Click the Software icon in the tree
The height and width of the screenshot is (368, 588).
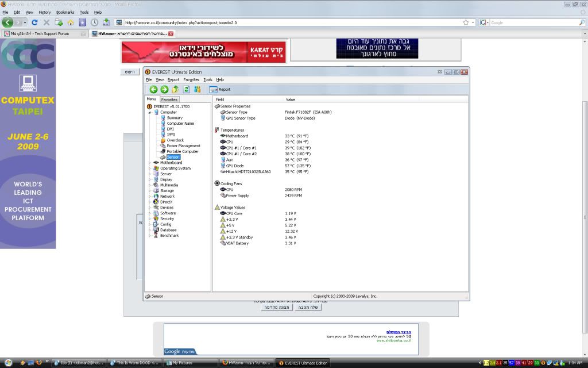[156, 213]
